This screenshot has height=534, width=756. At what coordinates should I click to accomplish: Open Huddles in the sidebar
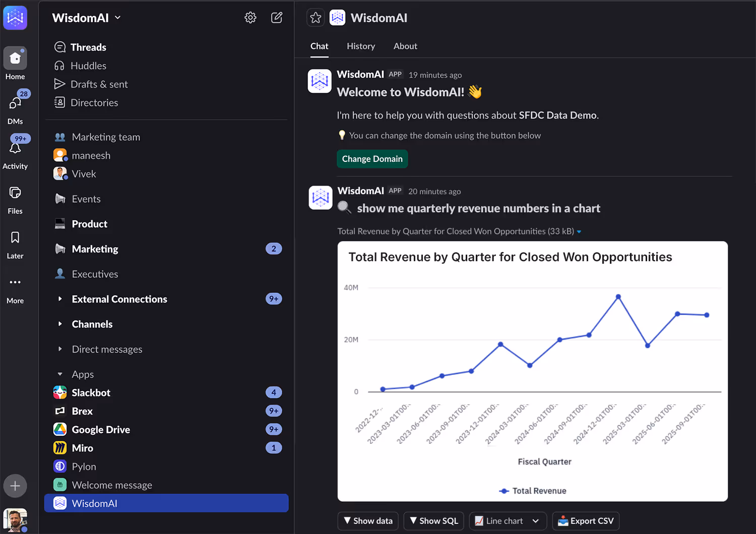(x=88, y=66)
